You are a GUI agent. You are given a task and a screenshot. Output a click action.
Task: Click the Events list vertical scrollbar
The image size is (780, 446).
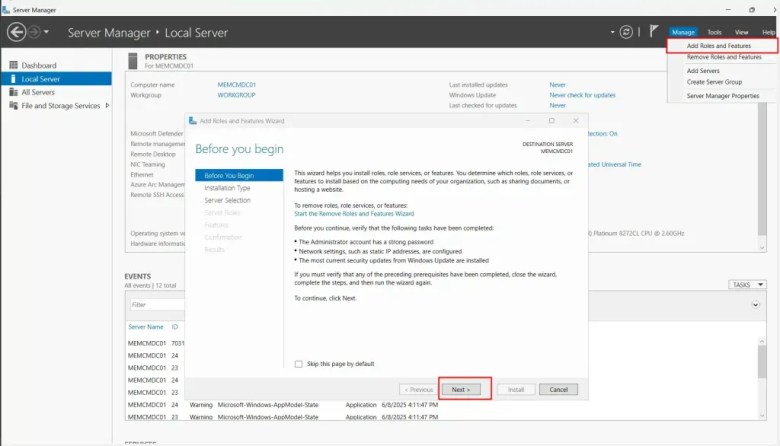(x=762, y=361)
